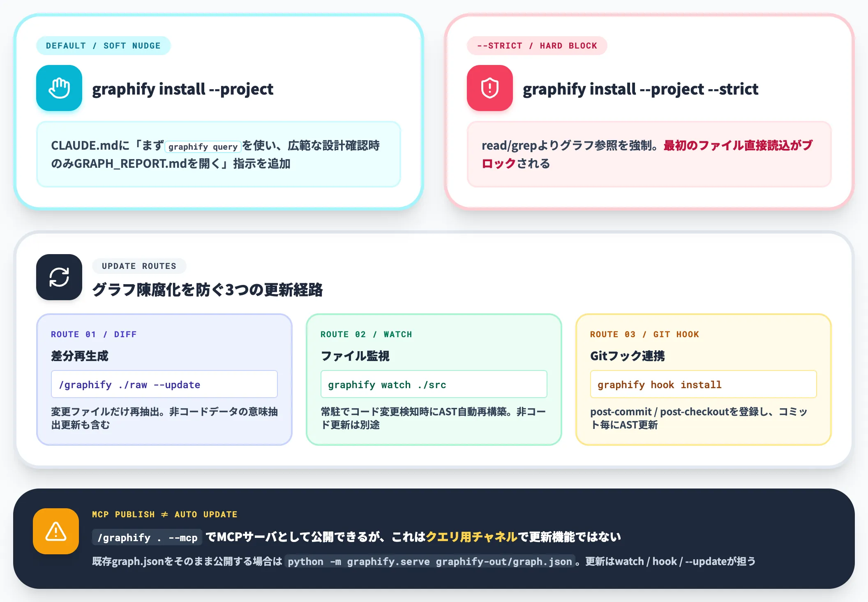Click heading graphify install --project --strict
Viewport: 868px width, 602px height.
point(640,89)
